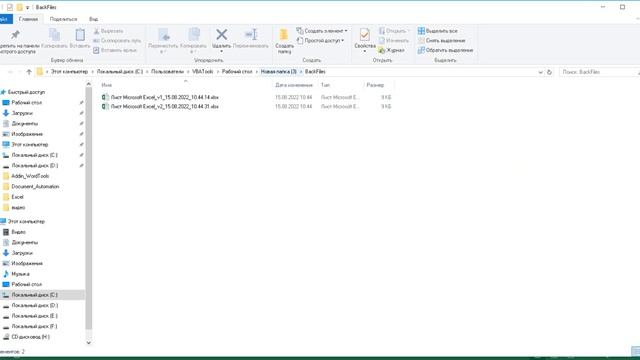Open the Addin_WordTools folder in sidebar
The image size is (640, 360).
tap(30, 176)
